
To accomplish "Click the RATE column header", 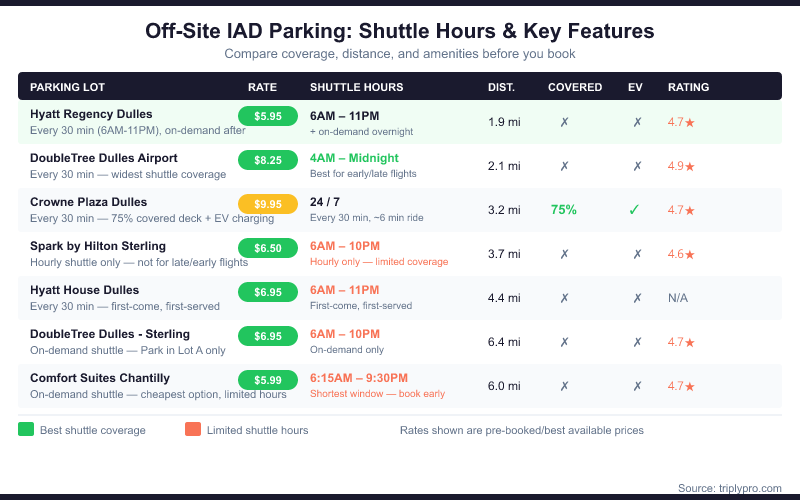I will (262, 87).
